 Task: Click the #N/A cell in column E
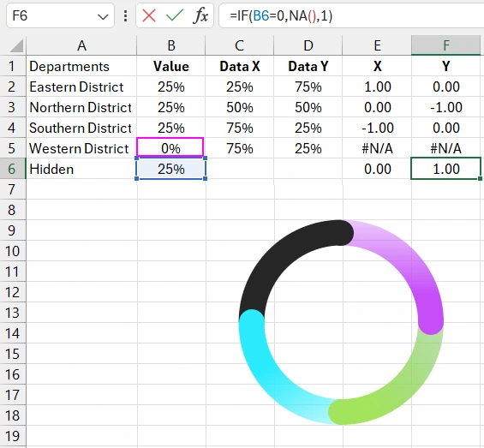[377, 148]
